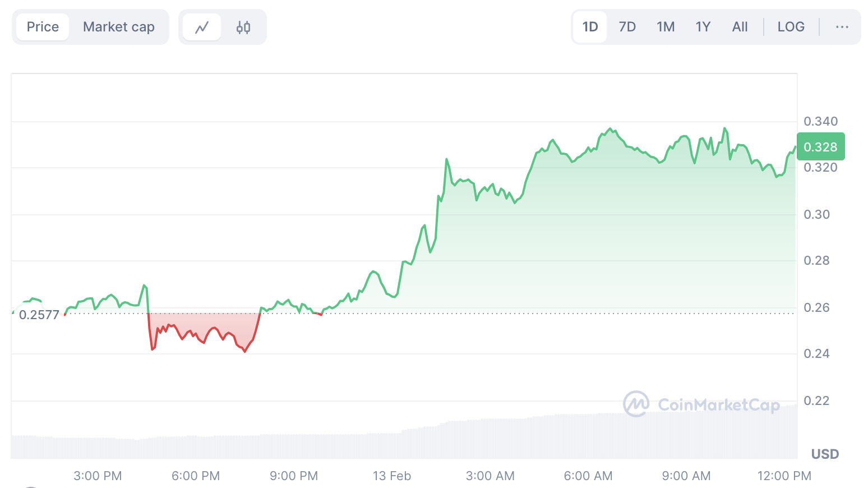
Task: Select the 1D time range
Action: [590, 27]
